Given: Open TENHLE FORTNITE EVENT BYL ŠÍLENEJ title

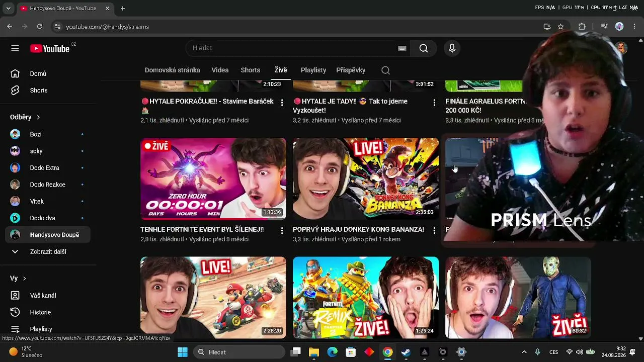Looking at the screenshot, I should [x=202, y=229].
